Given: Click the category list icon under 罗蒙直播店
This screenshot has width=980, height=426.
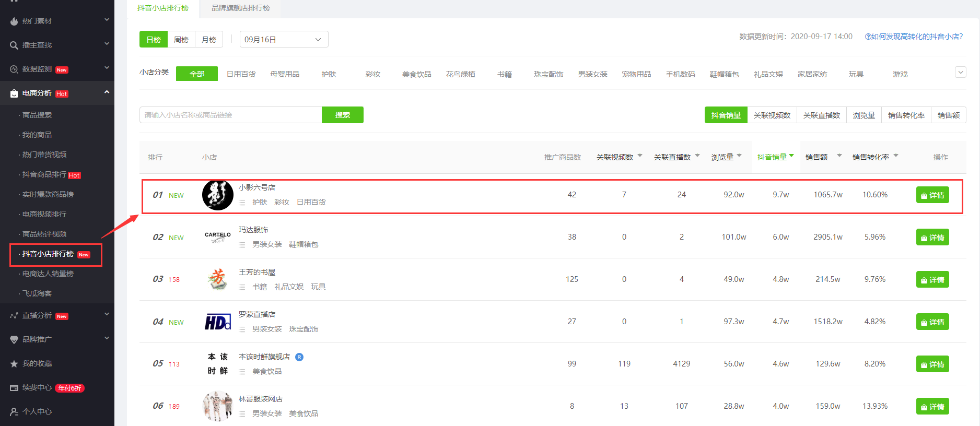Looking at the screenshot, I should (242, 329).
